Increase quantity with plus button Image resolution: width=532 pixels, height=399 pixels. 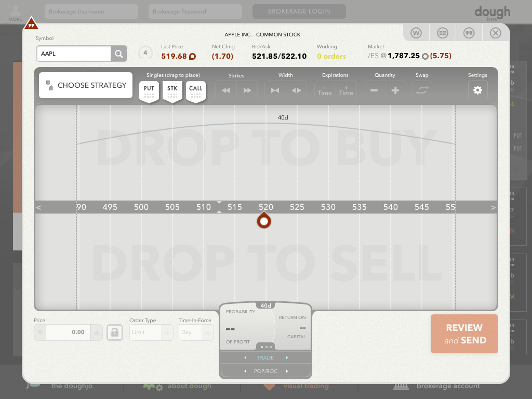(x=395, y=90)
